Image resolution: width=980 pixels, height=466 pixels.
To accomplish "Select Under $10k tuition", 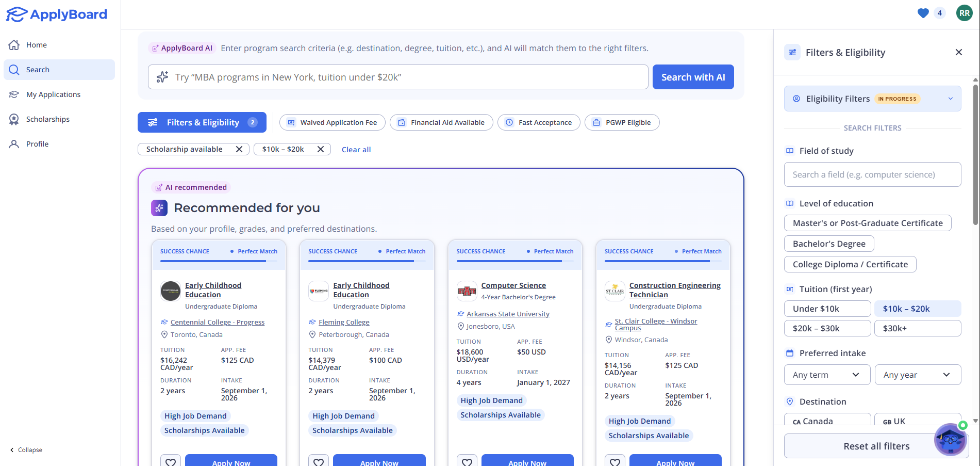I will [827, 309].
